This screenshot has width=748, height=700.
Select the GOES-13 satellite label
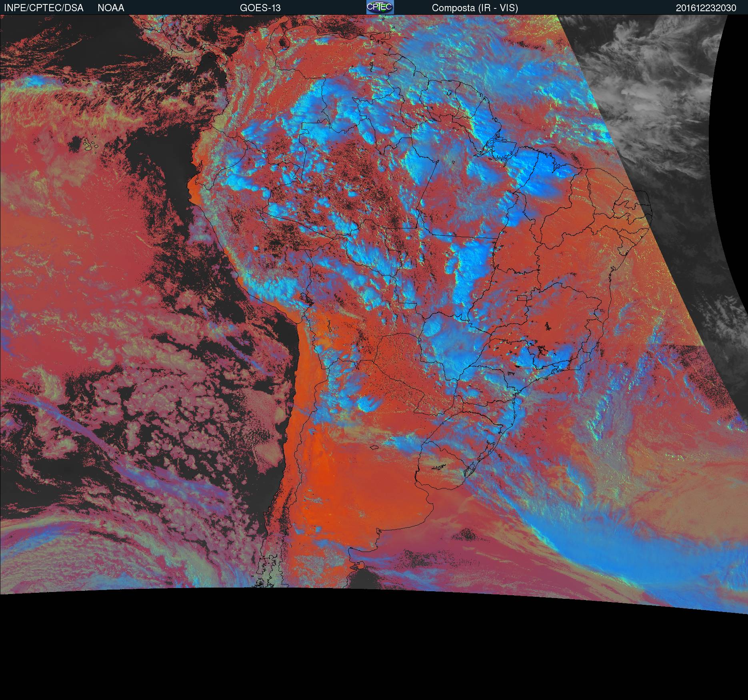tap(260, 8)
